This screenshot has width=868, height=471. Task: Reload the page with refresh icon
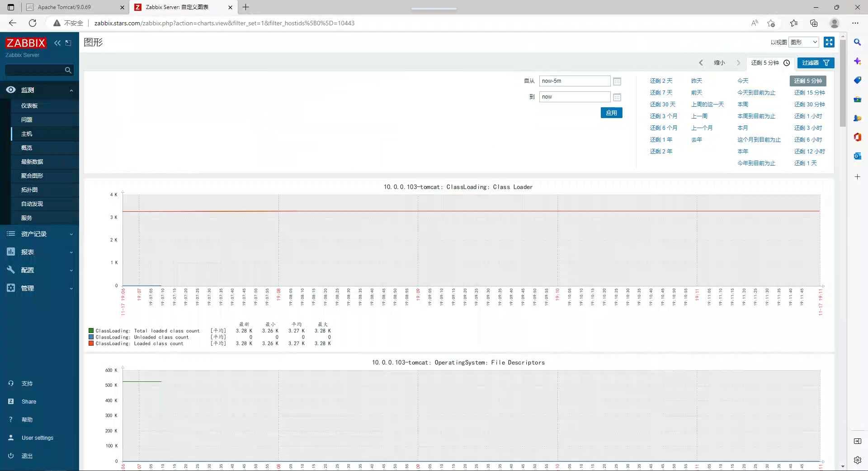(x=33, y=23)
